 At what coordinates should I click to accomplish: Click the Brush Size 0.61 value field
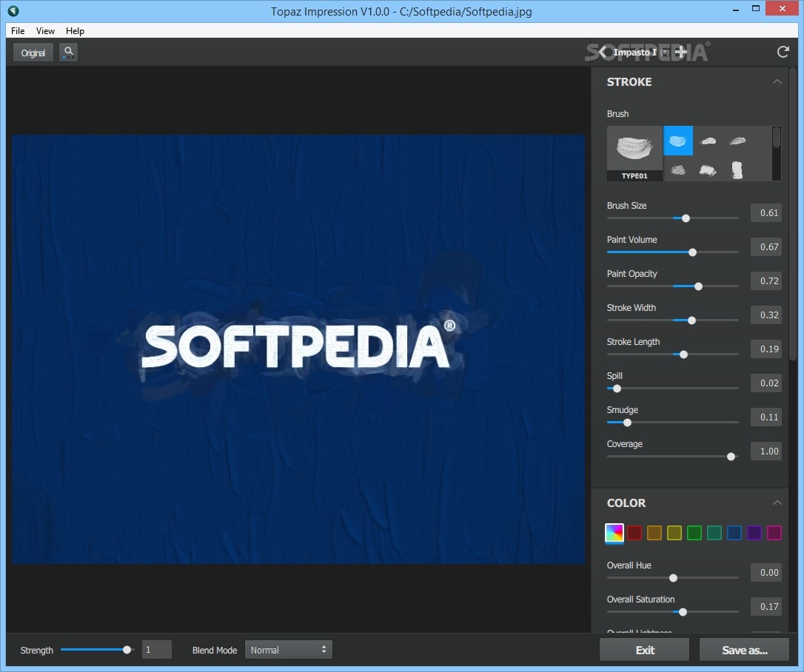coord(766,212)
